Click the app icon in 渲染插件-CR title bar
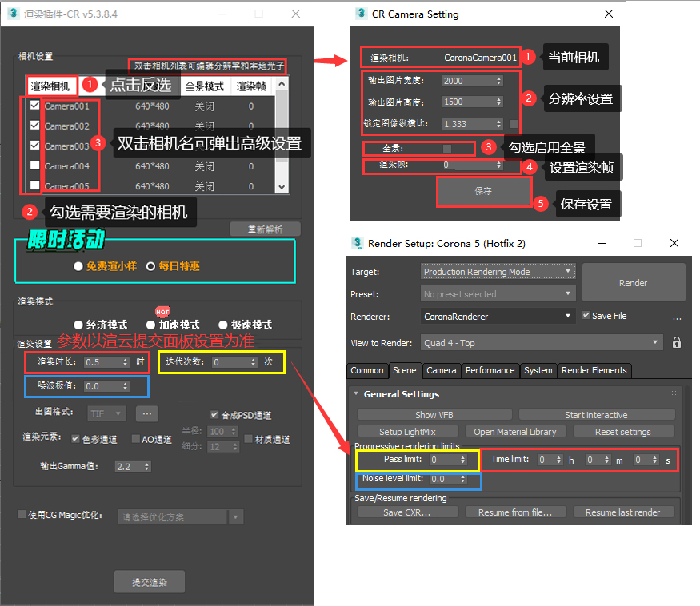 [x=13, y=14]
